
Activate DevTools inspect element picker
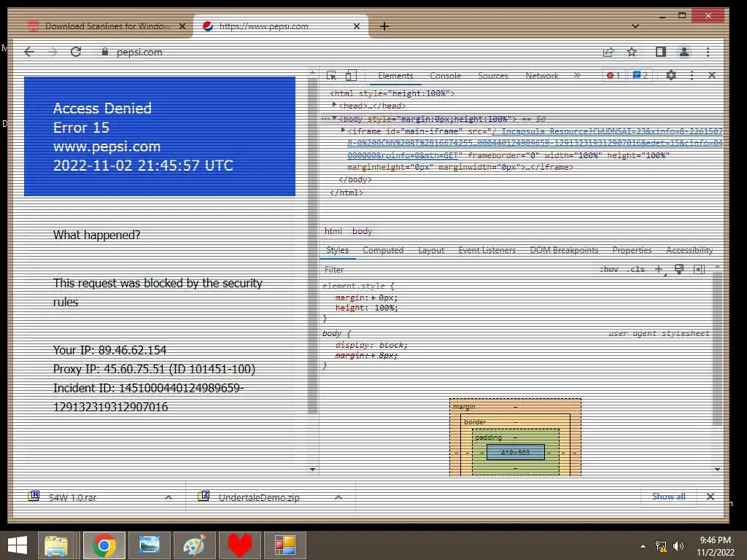pos(332,75)
